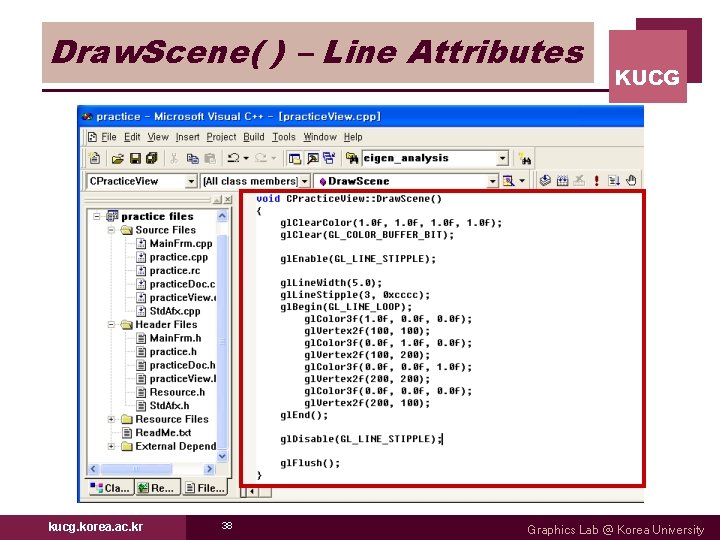
Task: Click the hand Insert Breakpoint icon
Action: point(631,180)
